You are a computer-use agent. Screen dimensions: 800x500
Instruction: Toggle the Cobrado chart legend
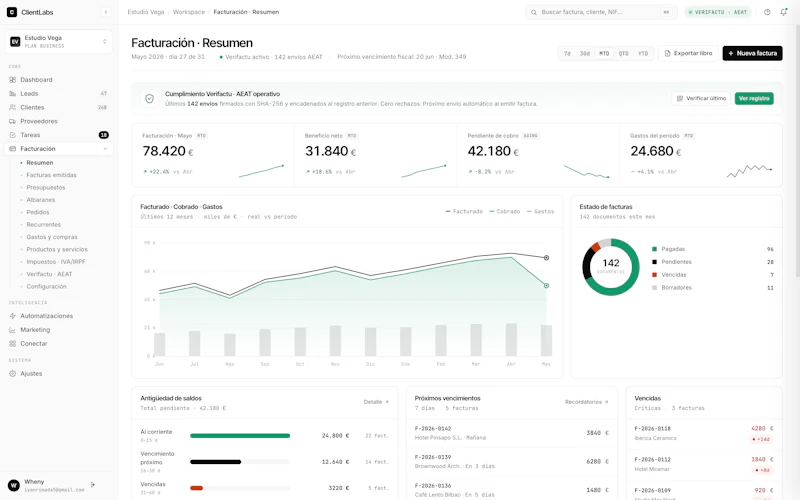(505, 211)
